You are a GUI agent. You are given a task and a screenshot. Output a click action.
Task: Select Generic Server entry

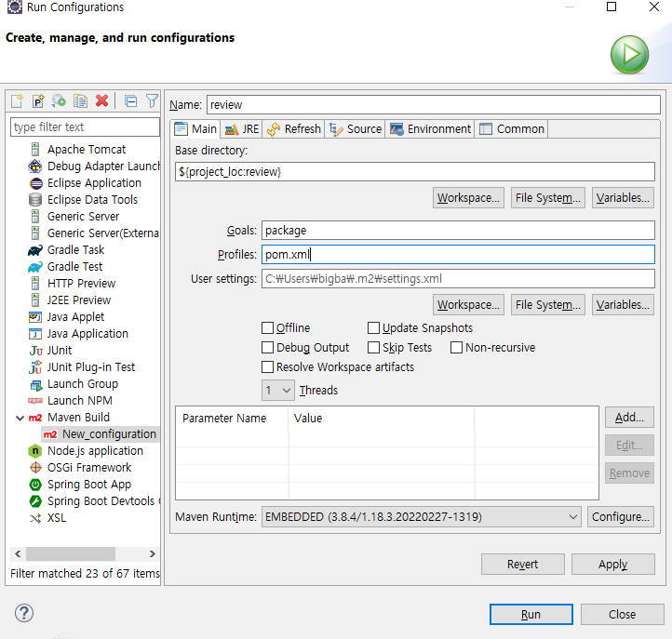point(74,217)
